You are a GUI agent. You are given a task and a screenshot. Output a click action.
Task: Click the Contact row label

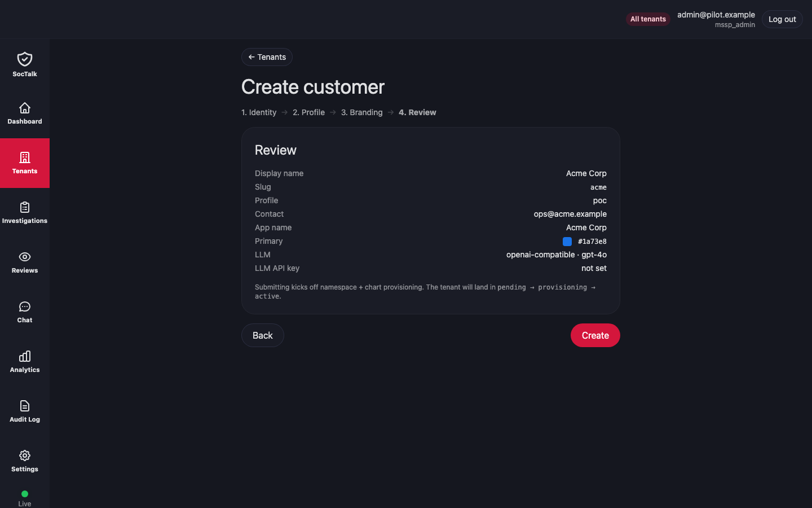click(269, 214)
